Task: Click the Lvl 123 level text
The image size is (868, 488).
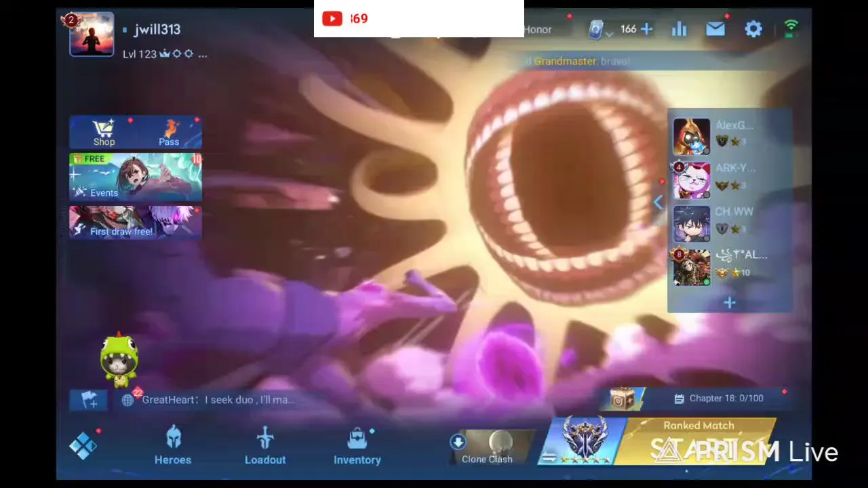Action: click(140, 54)
